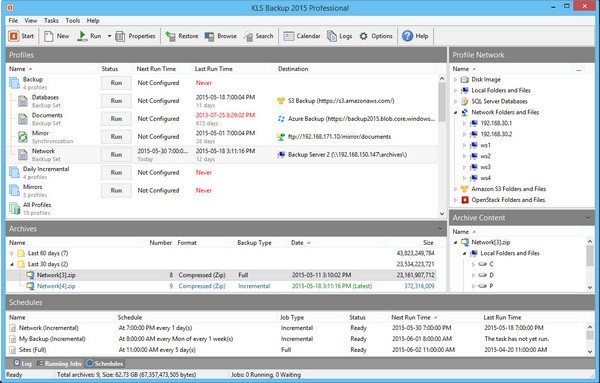Collapse the Archives panel chevron
This screenshot has width=600, height=383.
440,229
